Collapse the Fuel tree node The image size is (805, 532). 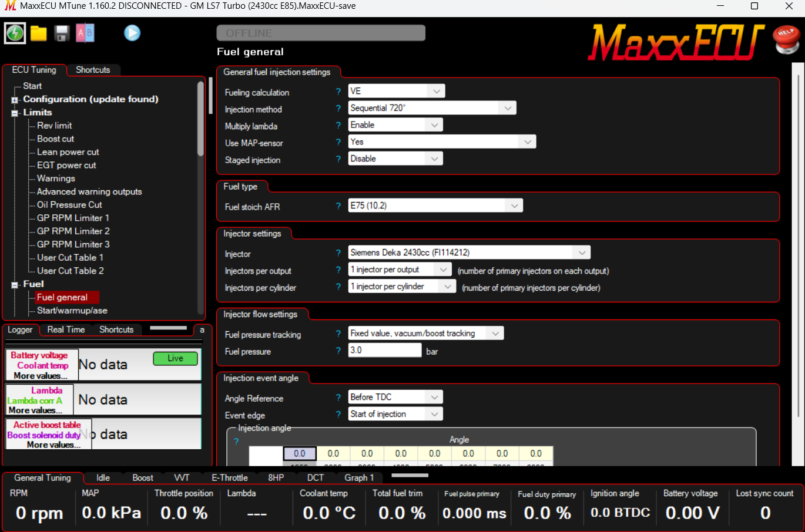click(14, 285)
